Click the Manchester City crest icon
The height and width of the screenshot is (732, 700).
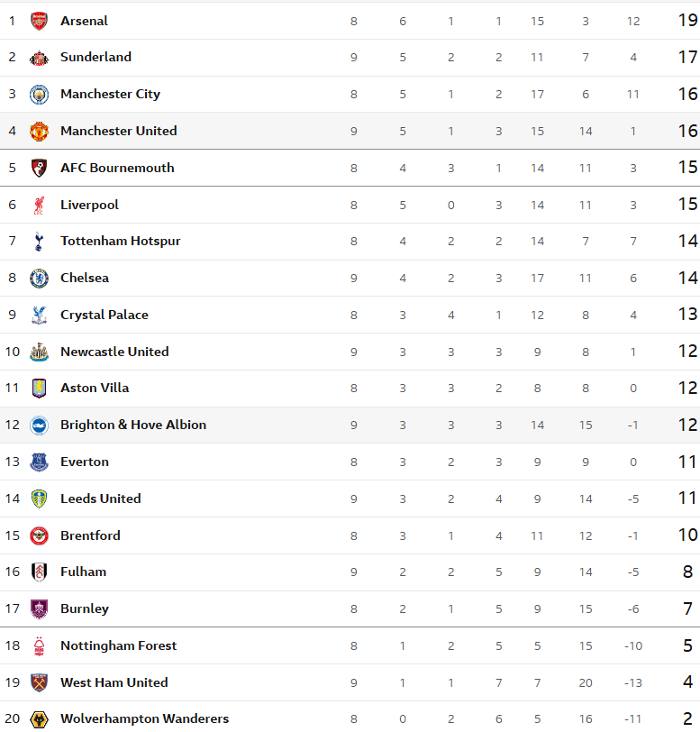39,95
